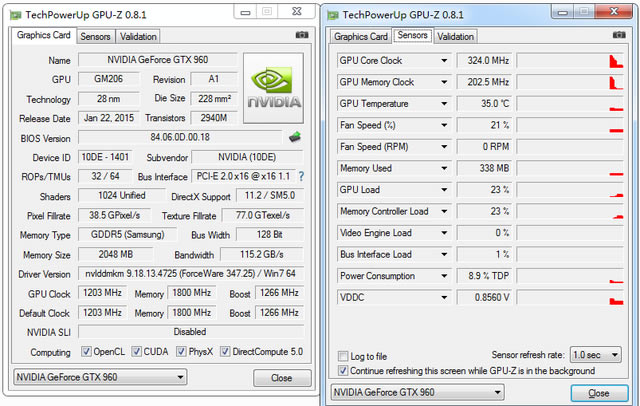
Task: Open the Sensor refresh rate dropdown
Action: coord(596,355)
